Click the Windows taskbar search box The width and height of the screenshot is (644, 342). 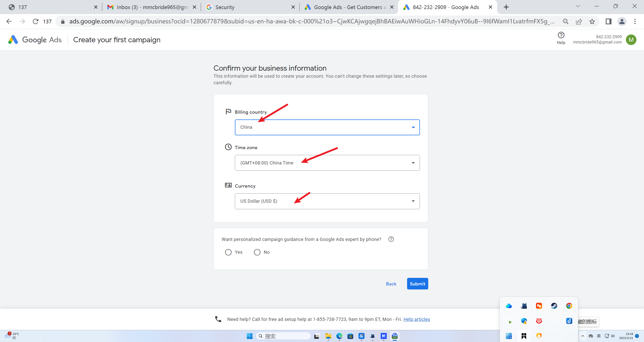(x=283, y=336)
